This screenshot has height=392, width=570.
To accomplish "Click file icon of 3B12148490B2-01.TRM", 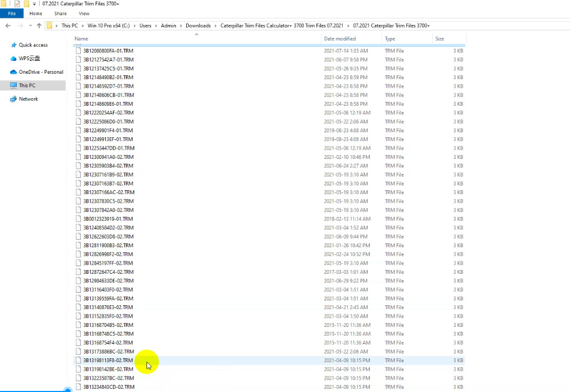I will (78, 78).
